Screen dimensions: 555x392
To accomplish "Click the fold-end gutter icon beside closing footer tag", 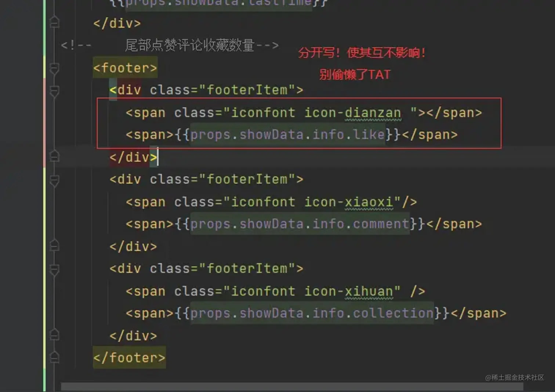I will click(54, 357).
